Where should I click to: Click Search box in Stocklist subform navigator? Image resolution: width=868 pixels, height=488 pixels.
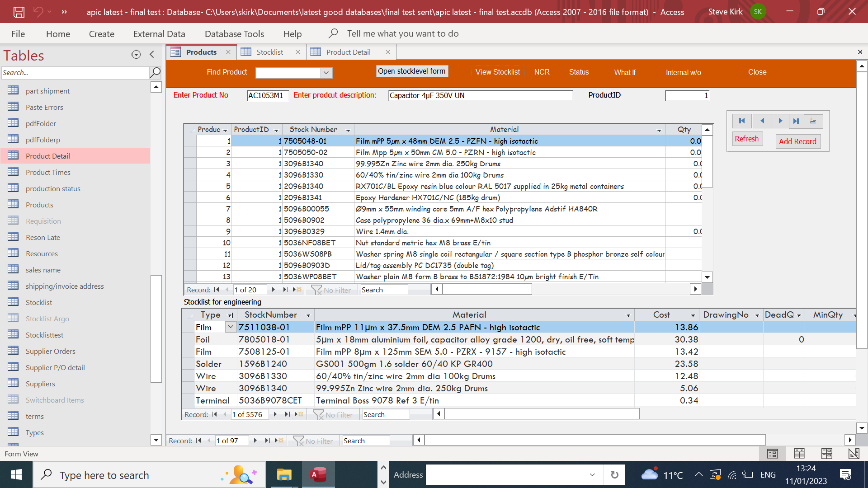coord(386,414)
